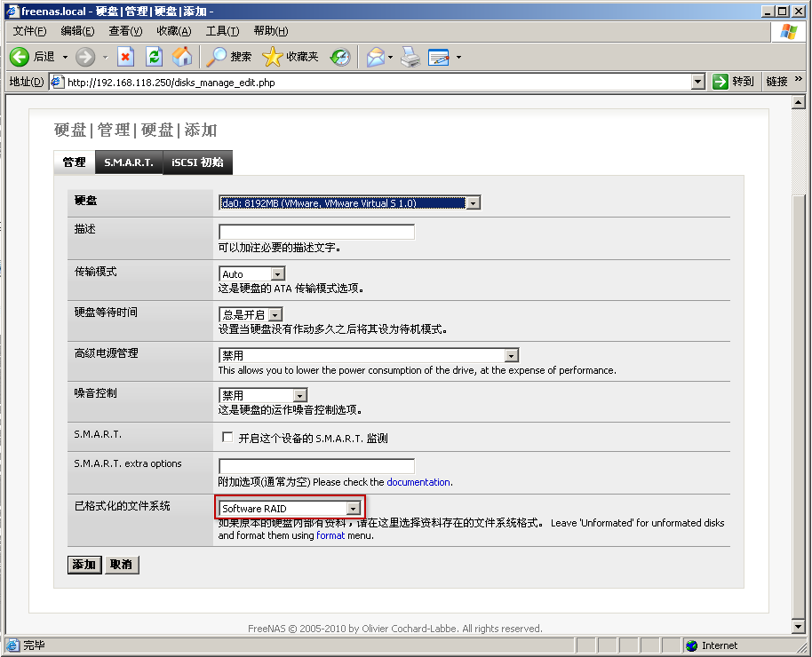The image size is (812, 657).
Task: Click the S.M.A.R.T. extra options field
Action: pyautogui.click(x=317, y=466)
